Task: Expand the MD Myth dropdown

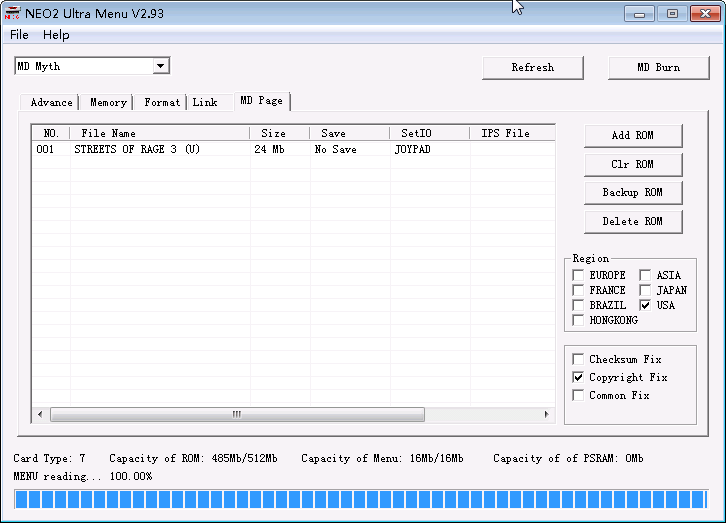Action: [x=160, y=66]
